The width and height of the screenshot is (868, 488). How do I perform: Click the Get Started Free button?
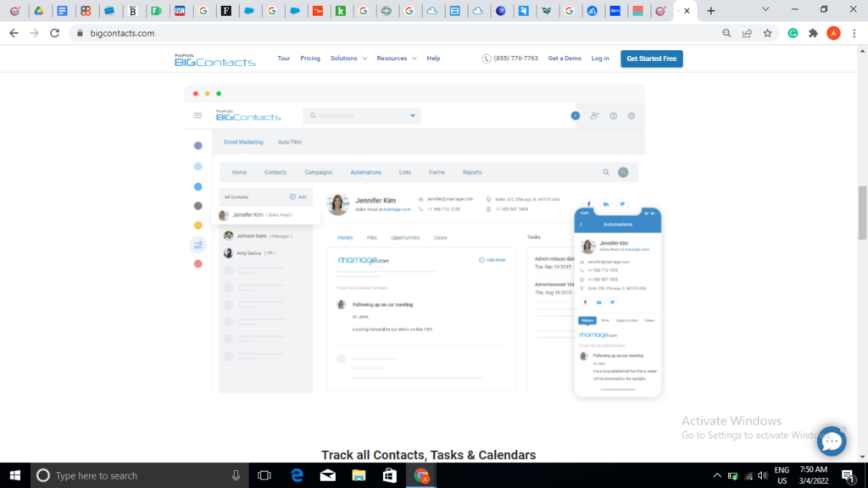pos(652,58)
